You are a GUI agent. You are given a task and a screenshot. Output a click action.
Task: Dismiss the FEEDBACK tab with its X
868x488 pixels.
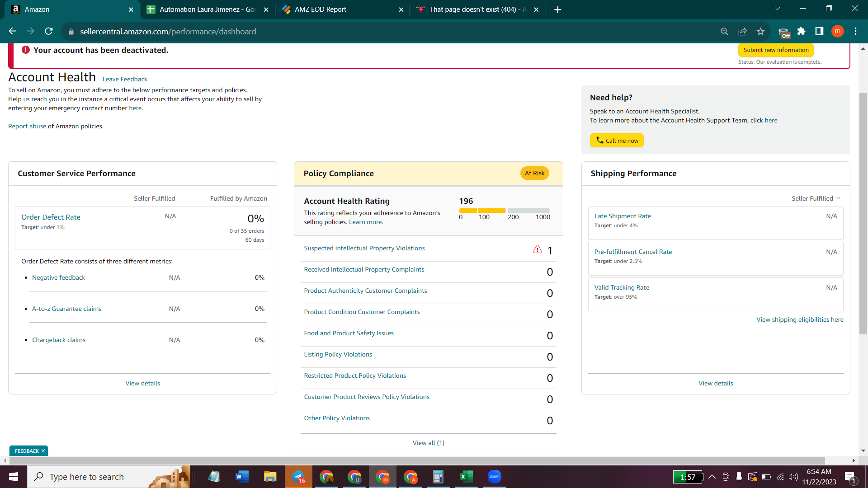point(43,451)
